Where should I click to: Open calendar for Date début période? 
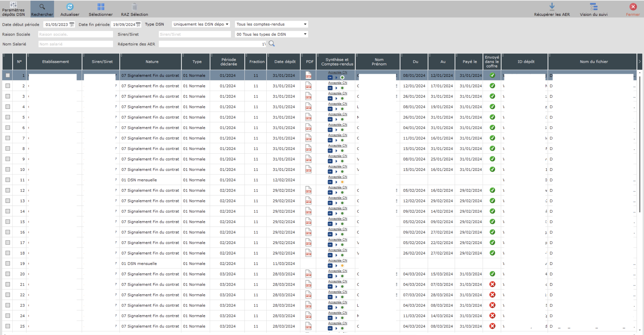[72, 24]
